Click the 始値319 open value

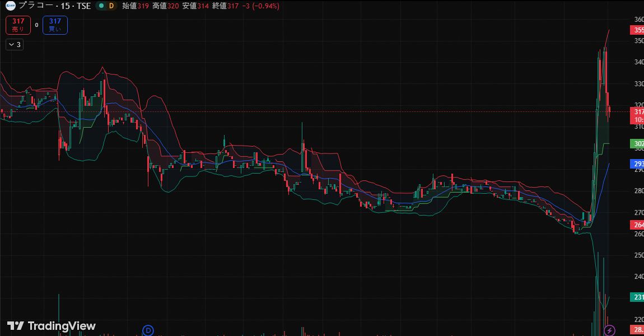[136, 6]
